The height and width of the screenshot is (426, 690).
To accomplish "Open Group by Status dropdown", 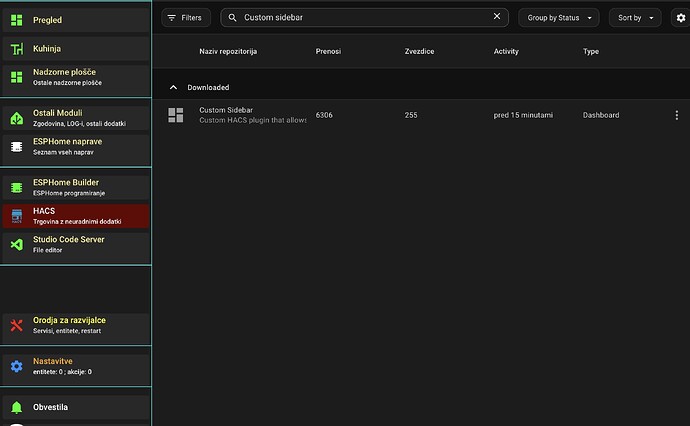I will tap(559, 18).
